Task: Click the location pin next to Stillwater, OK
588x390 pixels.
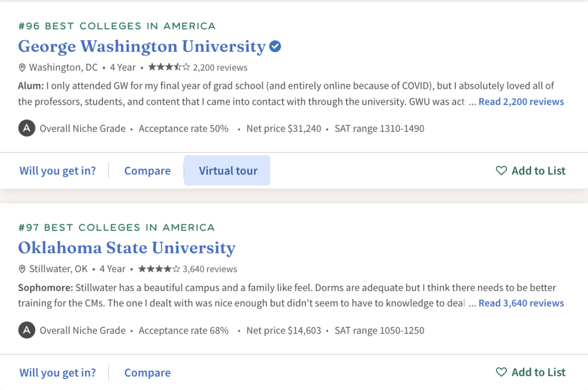Action: 22,269
